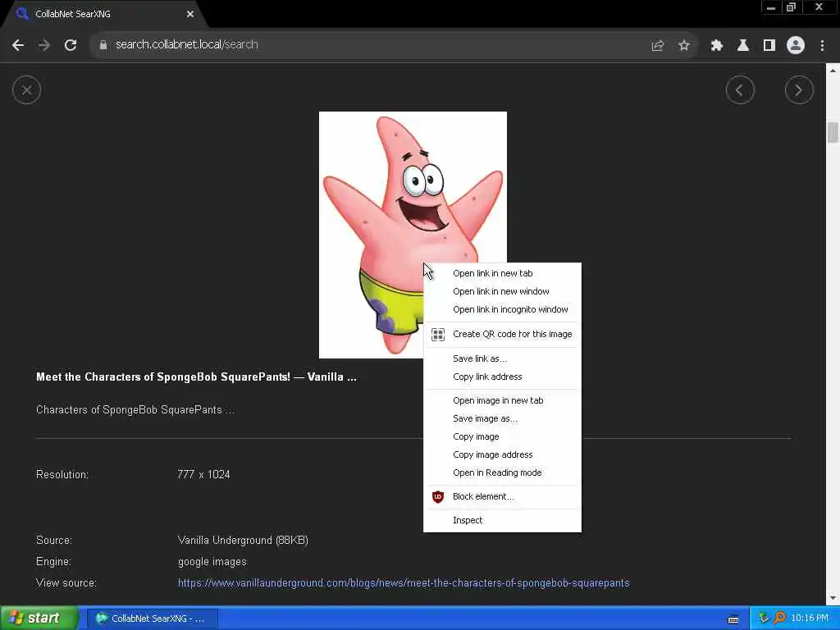Click the scrollbar up arrow
Viewport: 840px width, 630px height.
coord(833,71)
